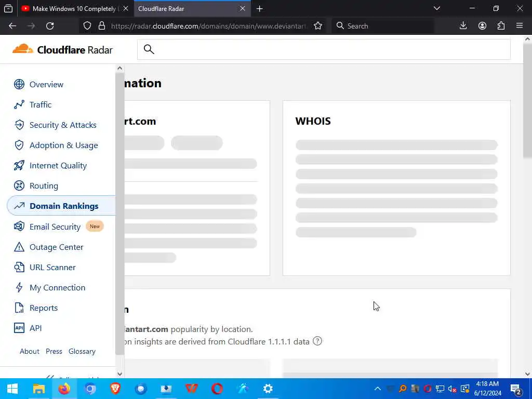The height and width of the screenshot is (399, 532).
Task: Click the site padlock icon
Action: point(102,26)
